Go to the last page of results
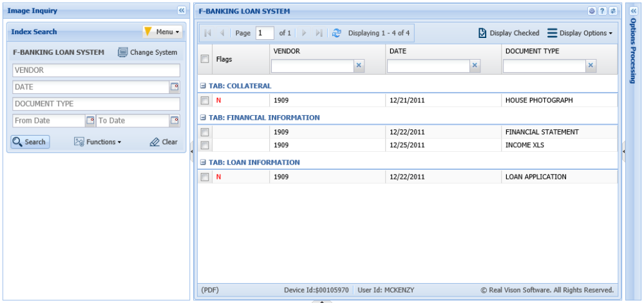 (319, 33)
